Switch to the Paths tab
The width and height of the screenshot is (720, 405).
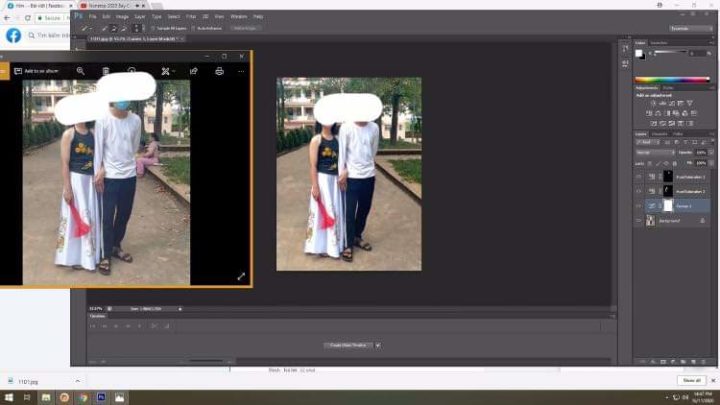(x=678, y=134)
